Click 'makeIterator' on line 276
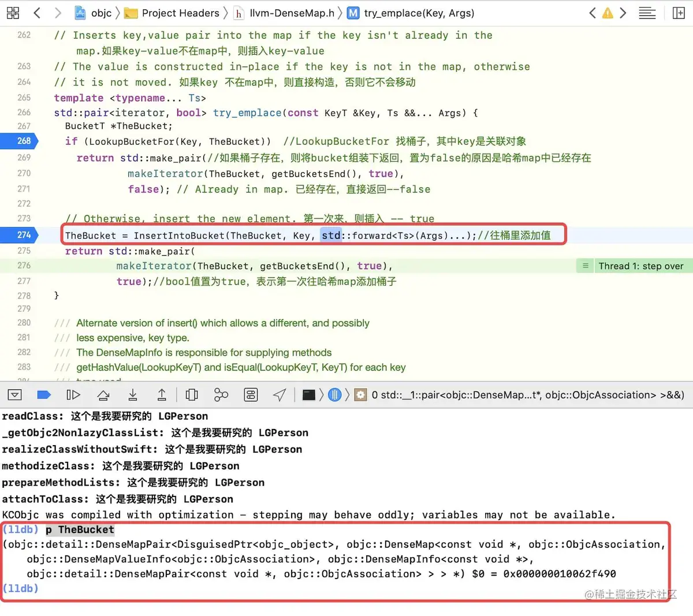693x616 pixels. click(x=154, y=266)
